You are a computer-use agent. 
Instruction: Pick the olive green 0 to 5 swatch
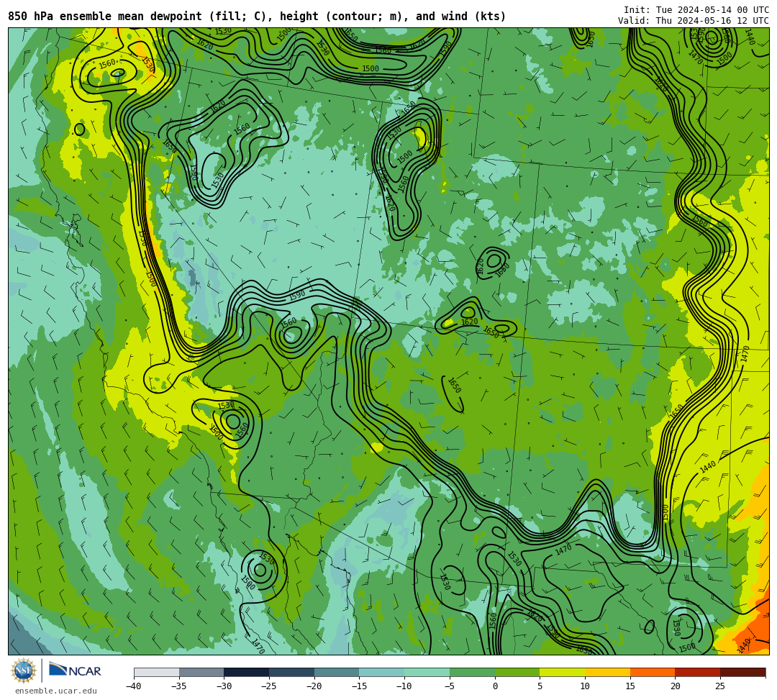[x=517, y=672]
